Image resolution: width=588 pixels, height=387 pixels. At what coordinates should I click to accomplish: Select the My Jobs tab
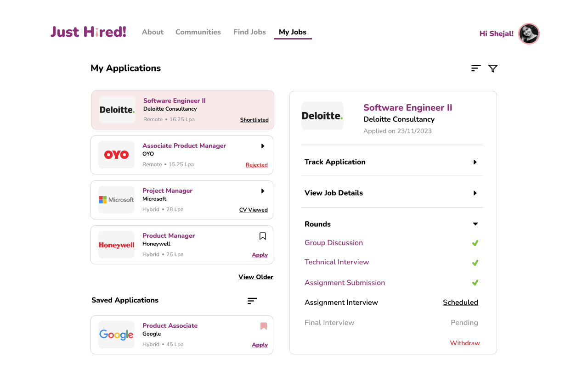pyautogui.click(x=293, y=32)
